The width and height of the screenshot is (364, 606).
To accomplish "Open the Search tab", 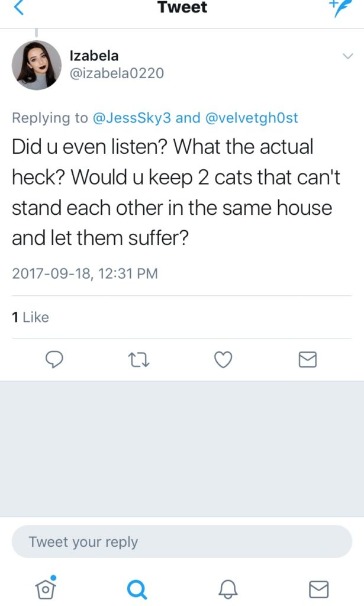I will (136, 588).
